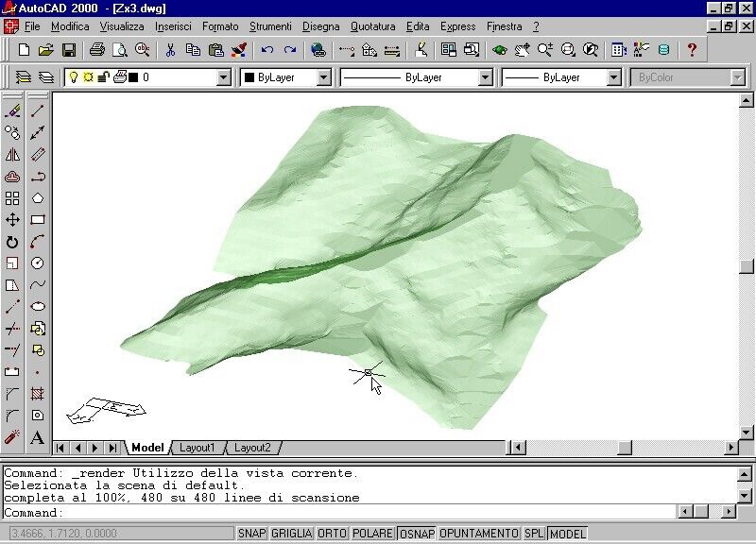The width and height of the screenshot is (756, 544).
Task: Click the horizontal scrollbar thumb of drawing area
Action: tap(625, 448)
